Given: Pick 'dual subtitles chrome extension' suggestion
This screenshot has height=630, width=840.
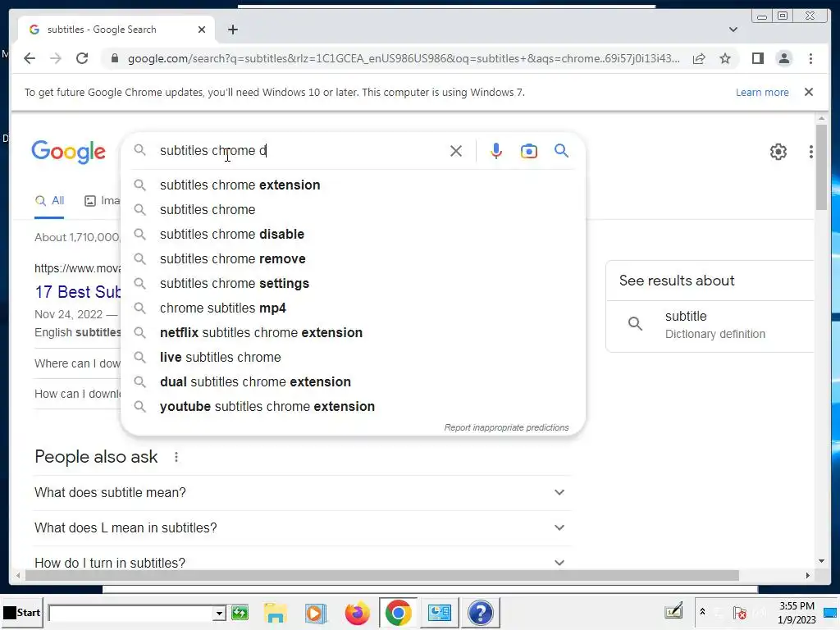Looking at the screenshot, I should [x=354, y=382].
